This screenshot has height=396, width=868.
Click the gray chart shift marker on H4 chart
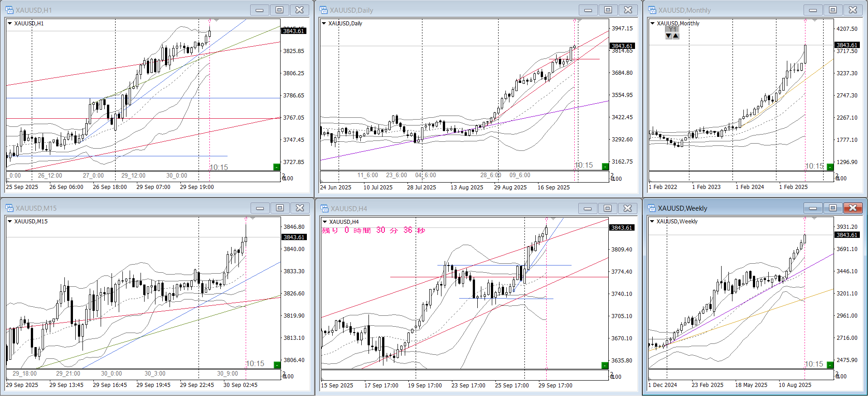(553, 219)
